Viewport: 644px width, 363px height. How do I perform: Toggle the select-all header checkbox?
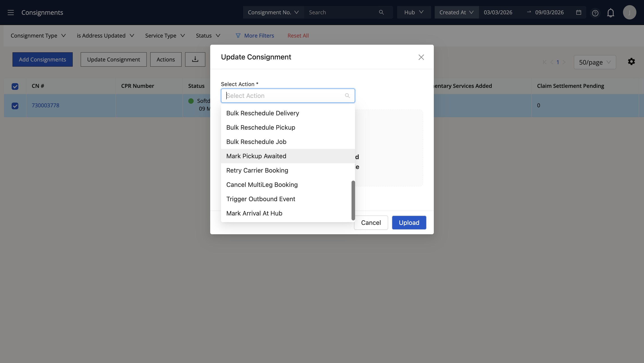[15, 87]
